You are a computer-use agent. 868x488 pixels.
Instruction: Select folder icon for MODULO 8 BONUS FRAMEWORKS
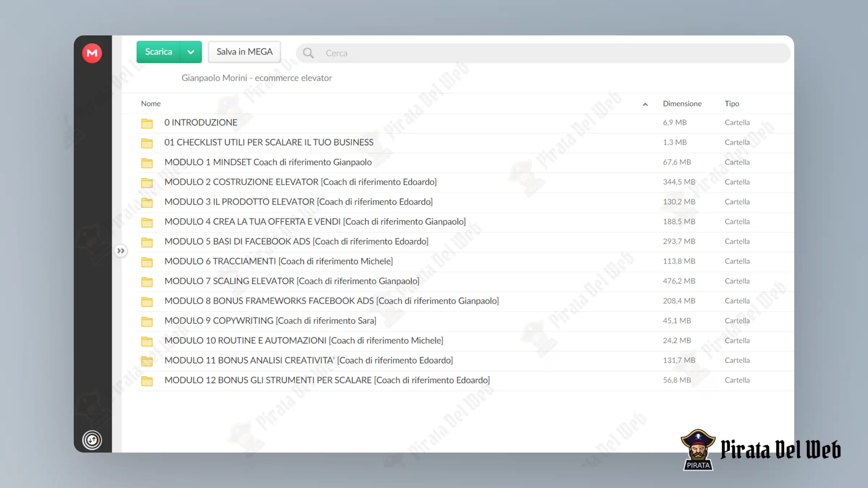147,301
